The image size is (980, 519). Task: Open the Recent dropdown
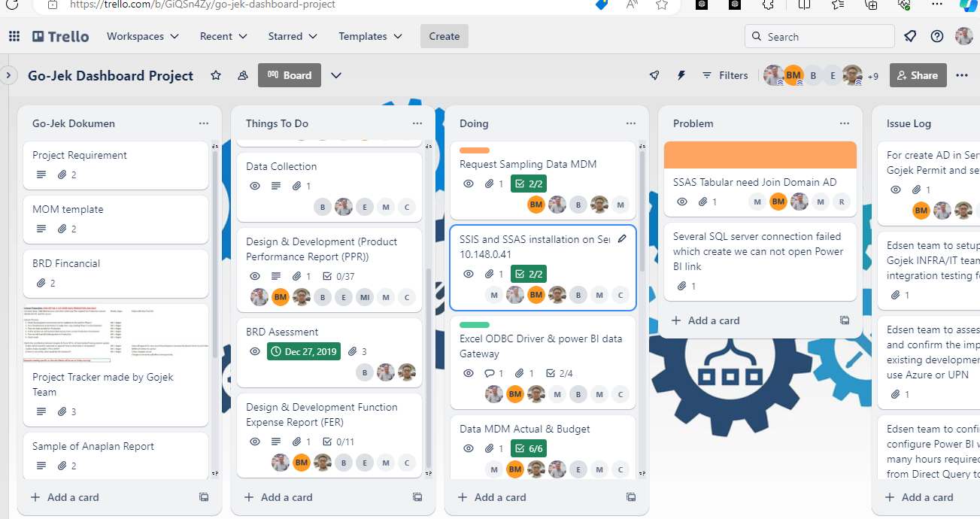[x=223, y=36]
